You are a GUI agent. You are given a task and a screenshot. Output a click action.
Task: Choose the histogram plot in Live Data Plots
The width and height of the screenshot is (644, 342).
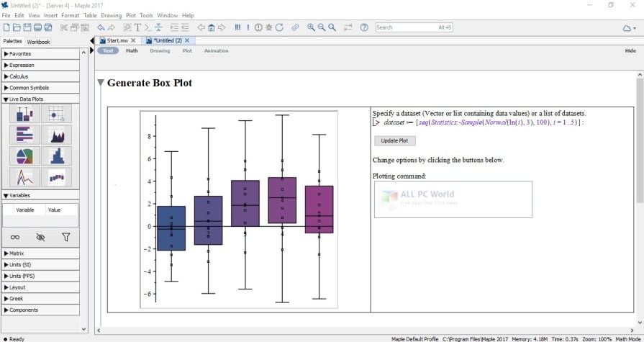pyautogui.click(x=56, y=156)
